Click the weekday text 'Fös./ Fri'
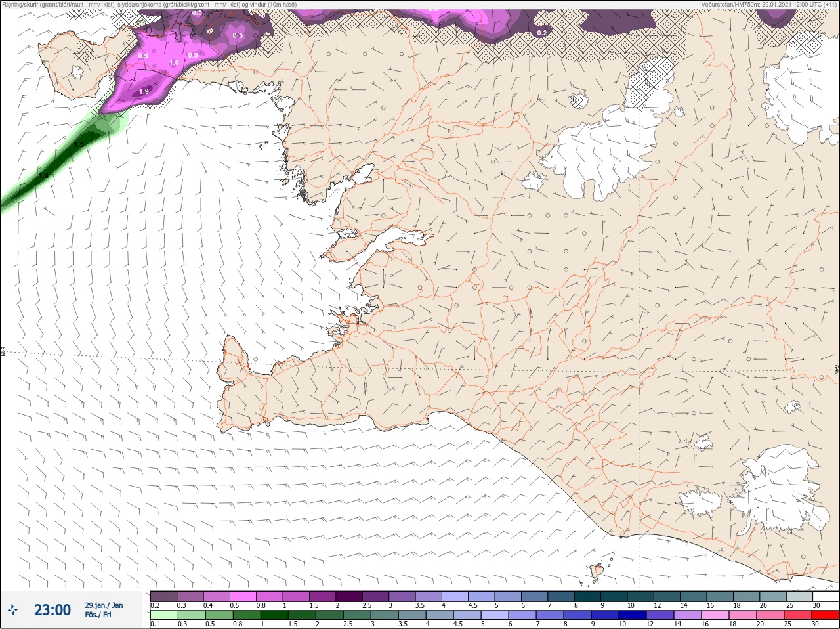The height and width of the screenshot is (629, 840). click(x=98, y=615)
